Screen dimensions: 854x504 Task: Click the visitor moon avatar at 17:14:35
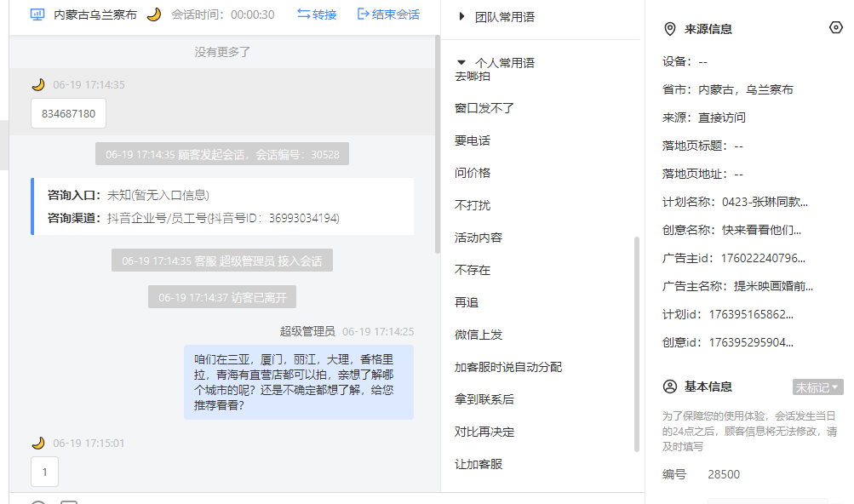[x=38, y=84]
